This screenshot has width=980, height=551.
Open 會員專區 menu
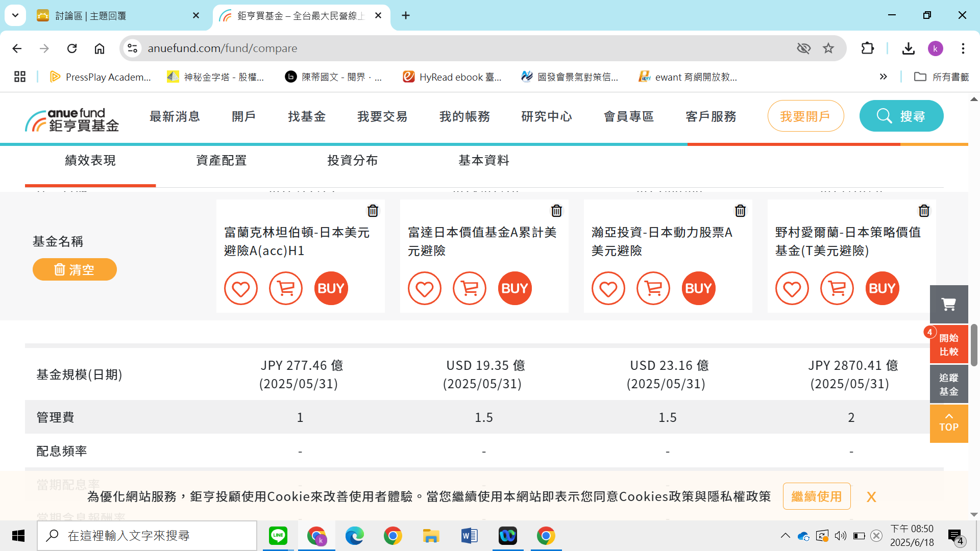tap(629, 117)
